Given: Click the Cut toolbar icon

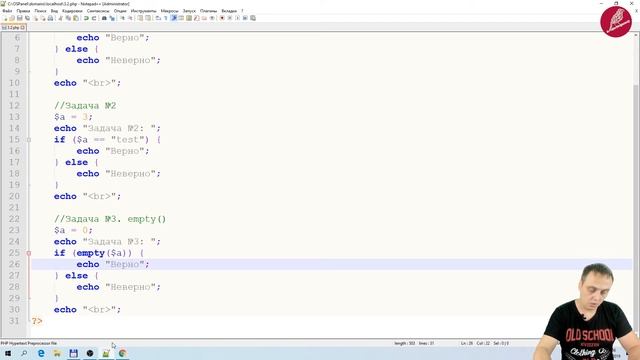Looking at the screenshot, I should point(61,18).
